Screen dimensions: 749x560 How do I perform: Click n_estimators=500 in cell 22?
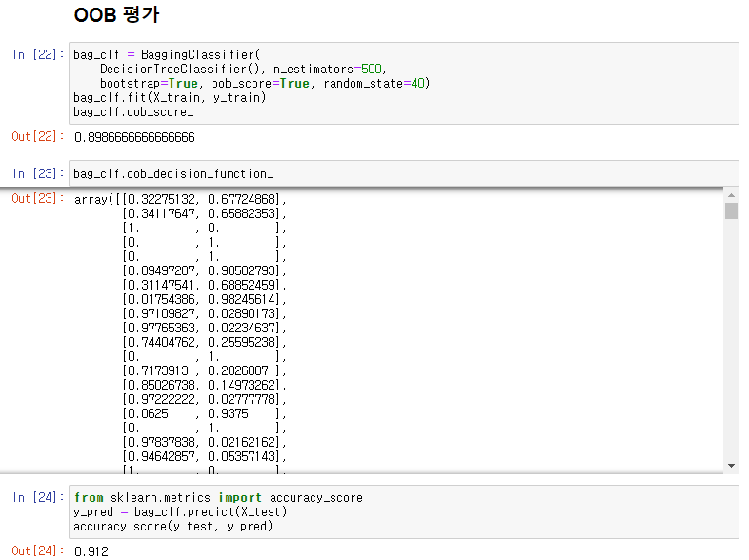pyautogui.click(x=330, y=70)
